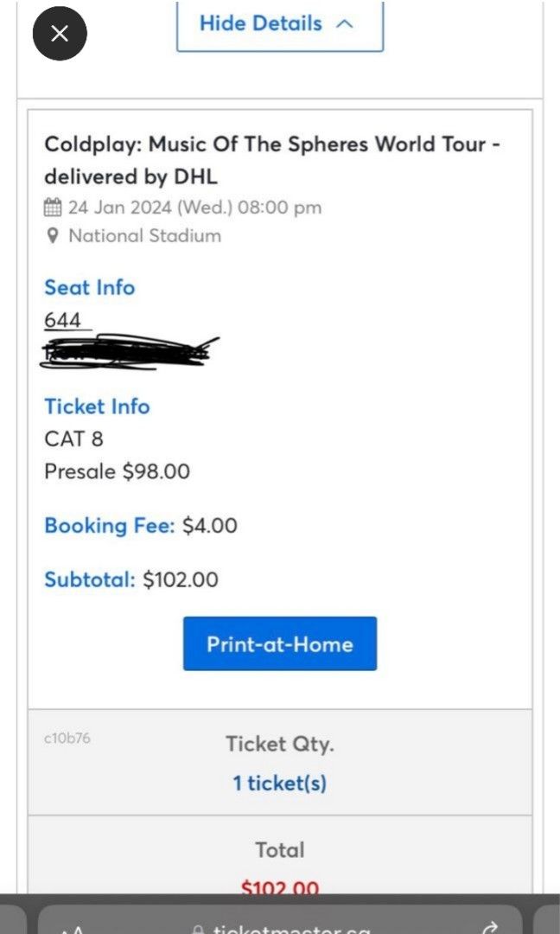560x934 pixels.
Task: Tap the location pin icon near National Stadium
Action: pyautogui.click(x=53, y=235)
